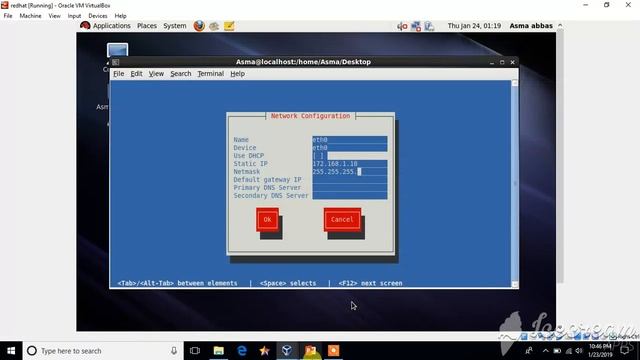Maximize the terminal window

pos(502,62)
